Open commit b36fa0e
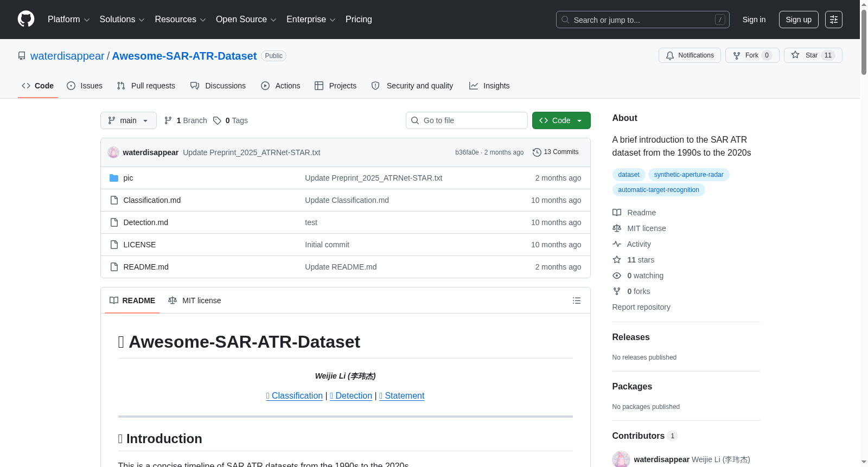The width and height of the screenshot is (868, 467). (x=467, y=152)
